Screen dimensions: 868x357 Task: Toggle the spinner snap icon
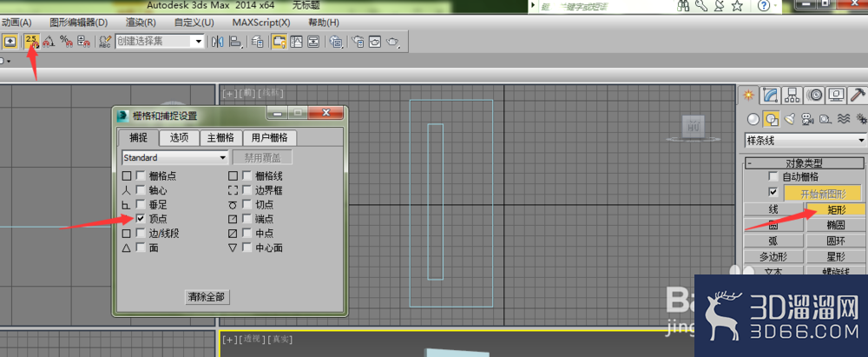83,42
